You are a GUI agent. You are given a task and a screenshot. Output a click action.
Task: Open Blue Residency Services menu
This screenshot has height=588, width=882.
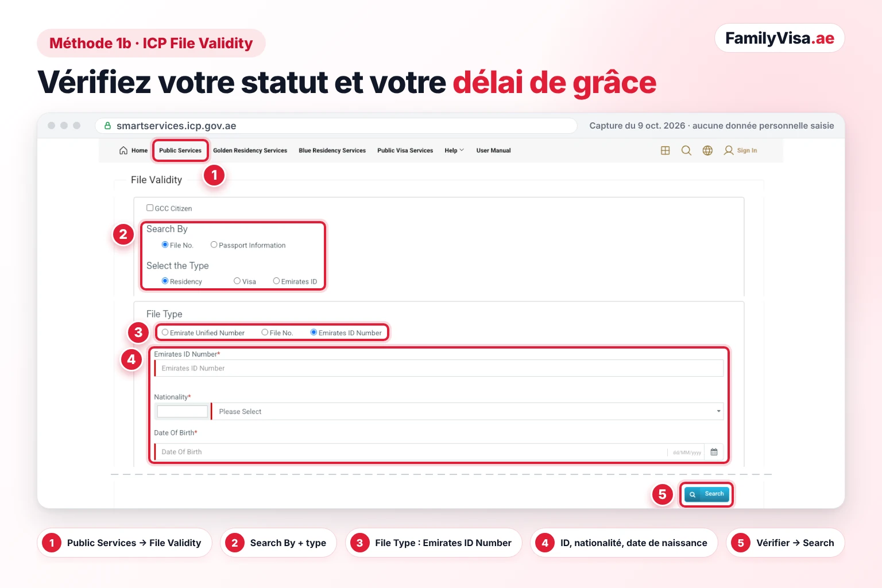pos(332,150)
